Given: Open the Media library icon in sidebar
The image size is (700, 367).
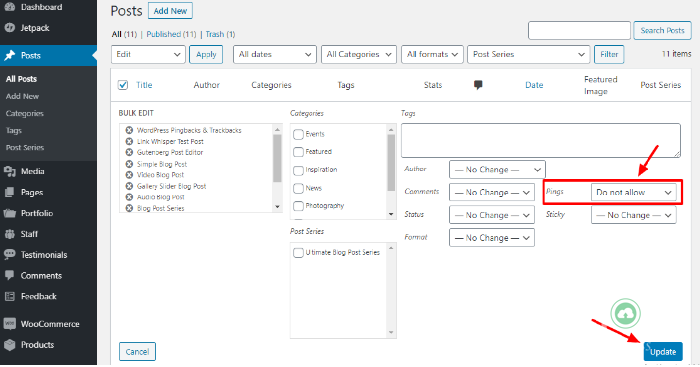Looking at the screenshot, I should (x=9, y=171).
